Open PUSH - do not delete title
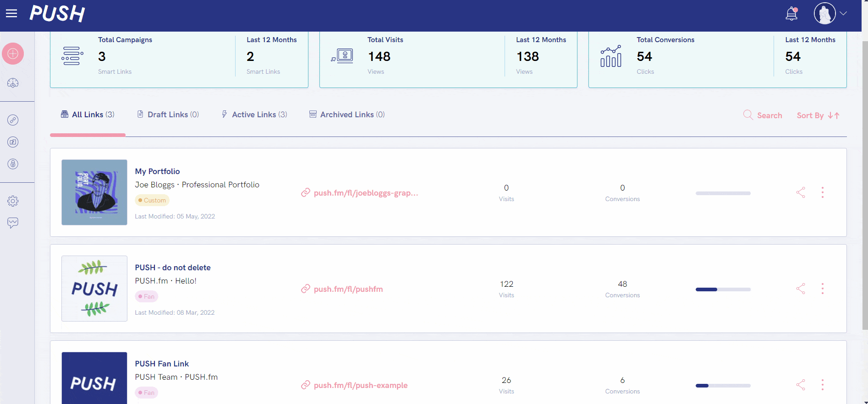The height and width of the screenshot is (404, 868). pos(173,268)
